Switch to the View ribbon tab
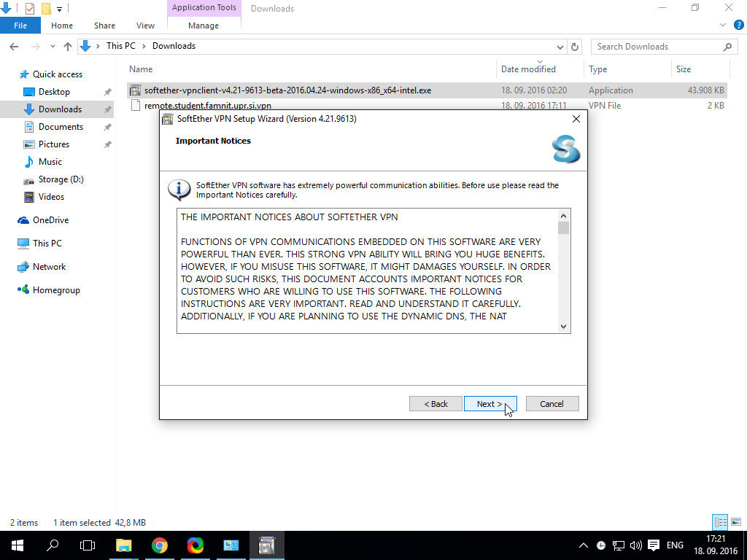Image resolution: width=747 pixels, height=560 pixels. point(145,26)
